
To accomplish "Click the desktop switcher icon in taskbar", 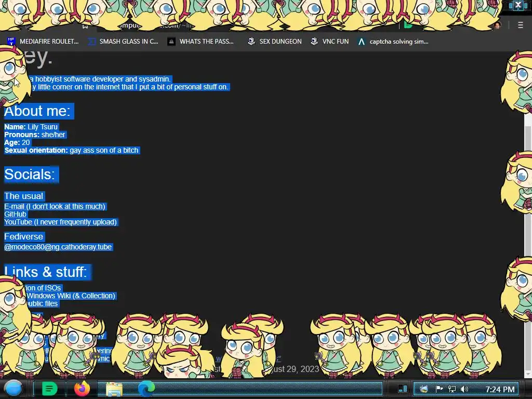I will click(x=403, y=389).
